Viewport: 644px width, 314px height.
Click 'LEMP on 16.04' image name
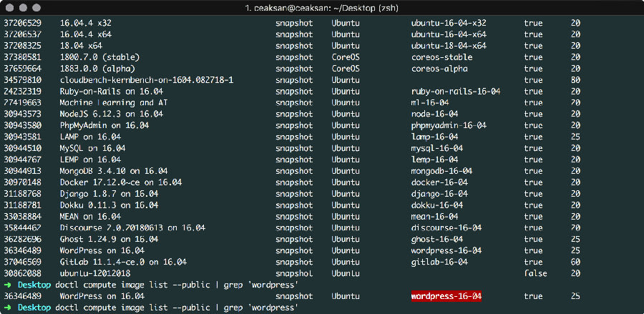pyautogui.click(x=90, y=160)
